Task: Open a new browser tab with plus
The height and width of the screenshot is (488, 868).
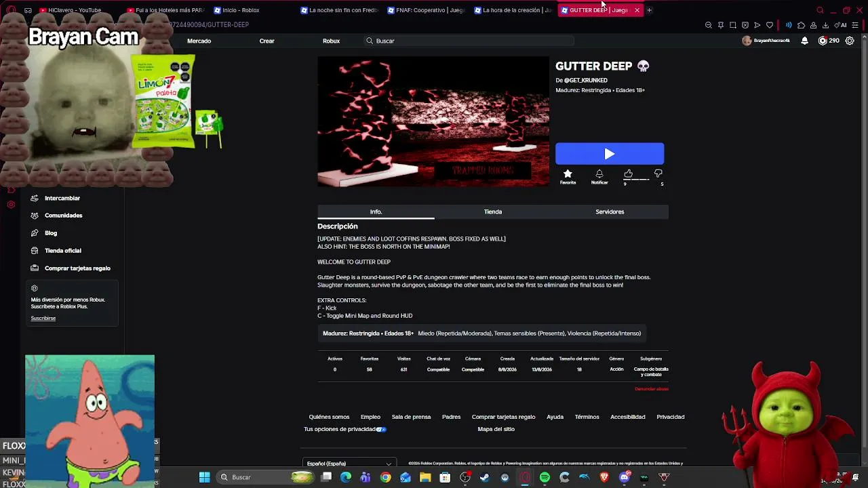Action: click(x=649, y=10)
